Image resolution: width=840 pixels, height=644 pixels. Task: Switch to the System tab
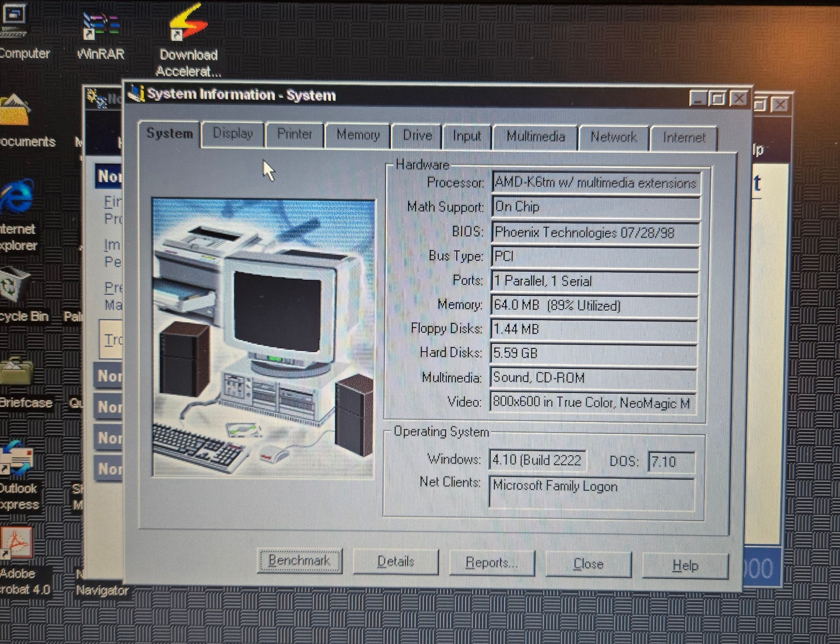coord(169,134)
